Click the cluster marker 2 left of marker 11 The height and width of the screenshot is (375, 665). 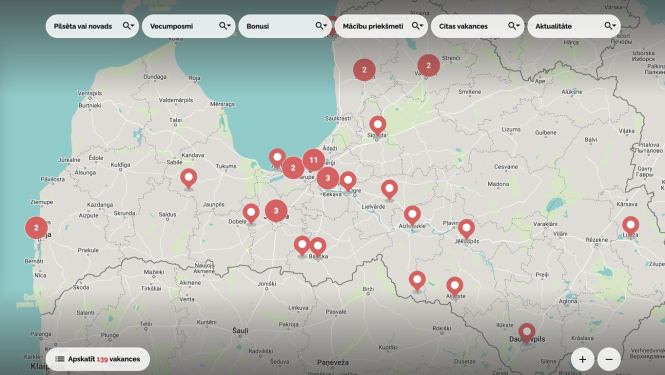293,168
